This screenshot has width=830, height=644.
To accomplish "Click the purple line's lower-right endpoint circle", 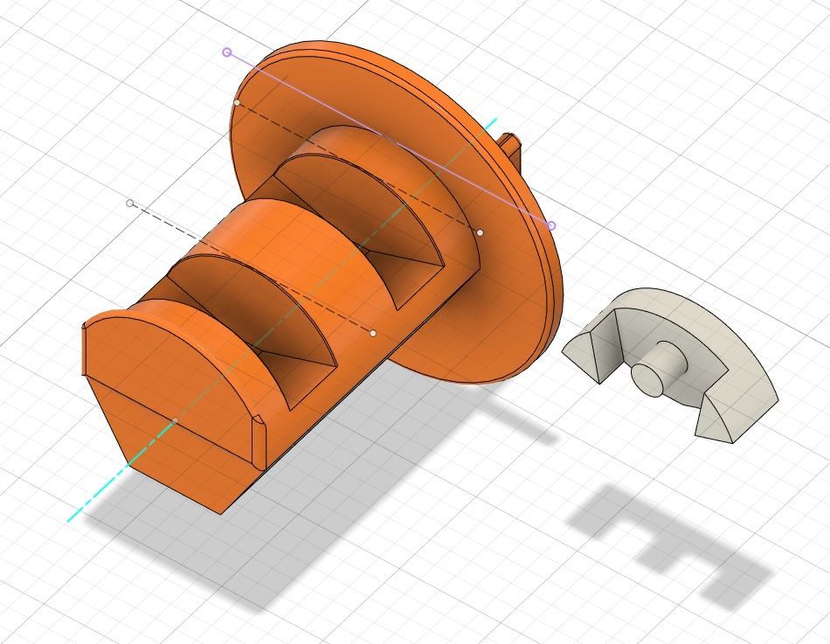I will [551, 226].
